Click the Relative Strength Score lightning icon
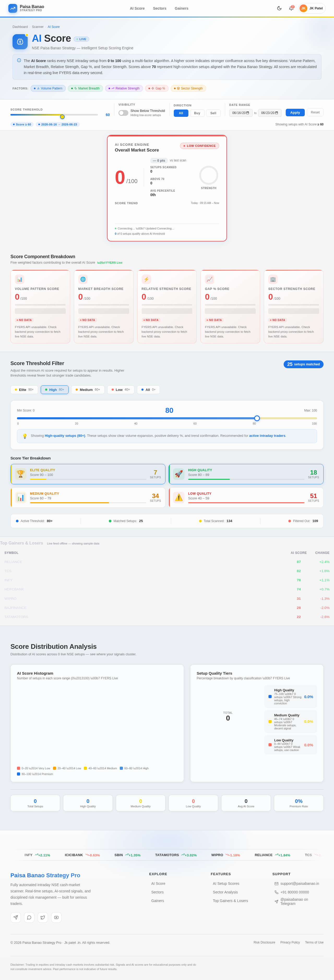This screenshot has height=980, width=334. tap(146, 279)
